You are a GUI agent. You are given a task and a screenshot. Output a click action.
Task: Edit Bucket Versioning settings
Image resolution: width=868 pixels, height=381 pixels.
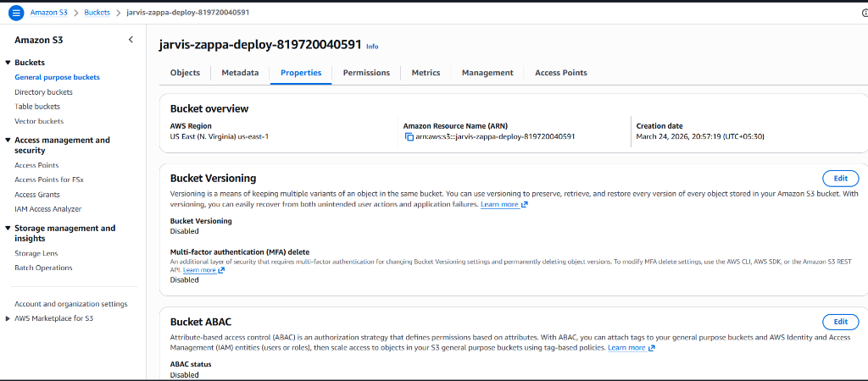(x=840, y=179)
